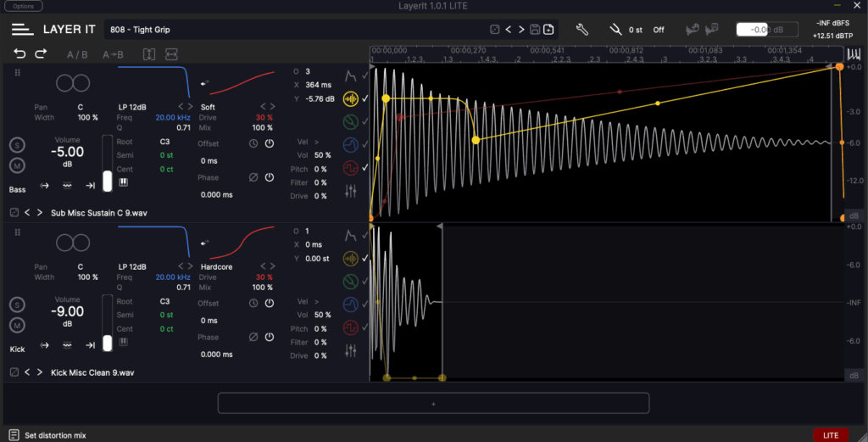
Task: Open the hamburger menu beside LAYER IT
Action: [x=23, y=30]
